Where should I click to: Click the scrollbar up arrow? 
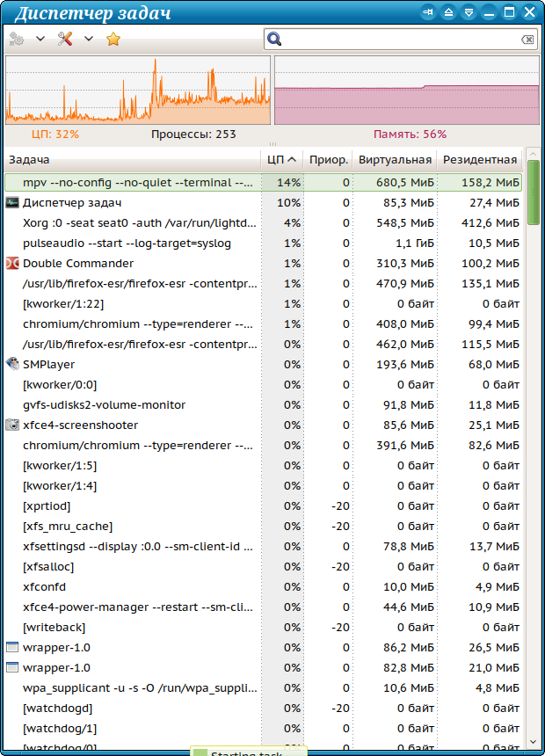[533, 155]
